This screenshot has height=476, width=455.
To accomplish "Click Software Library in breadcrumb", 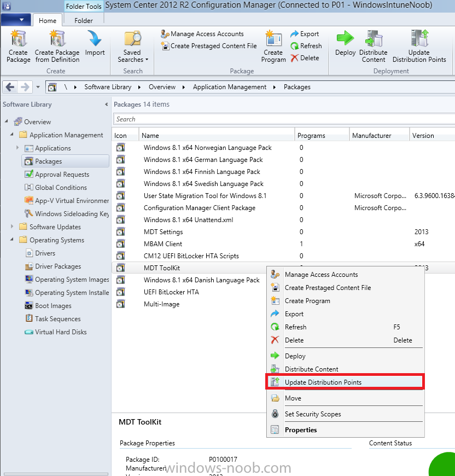I will coord(108,87).
